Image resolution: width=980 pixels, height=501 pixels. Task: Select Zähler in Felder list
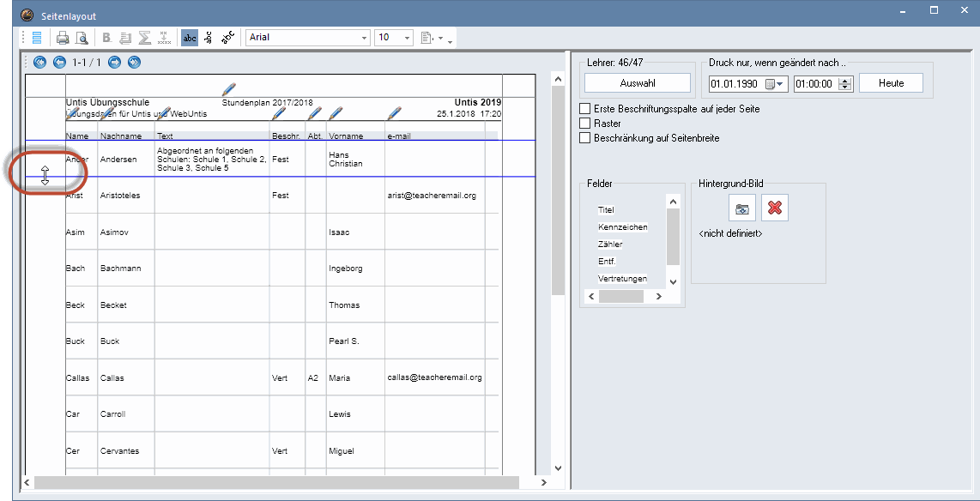(x=610, y=244)
